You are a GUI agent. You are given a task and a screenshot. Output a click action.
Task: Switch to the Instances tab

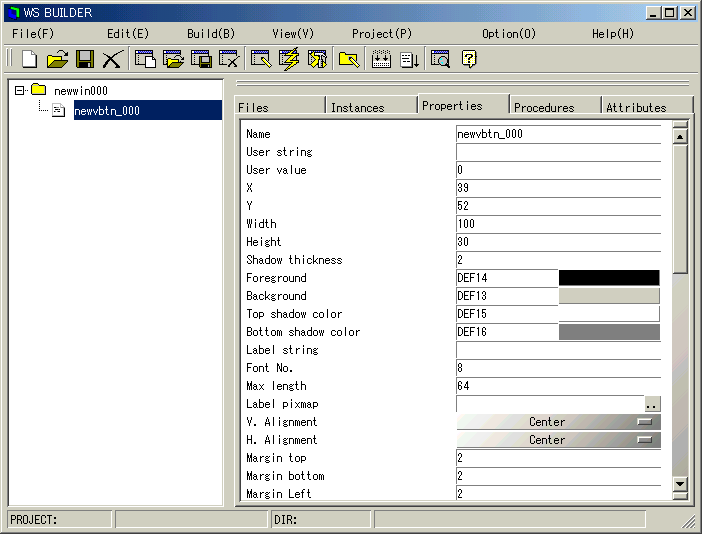coord(357,107)
